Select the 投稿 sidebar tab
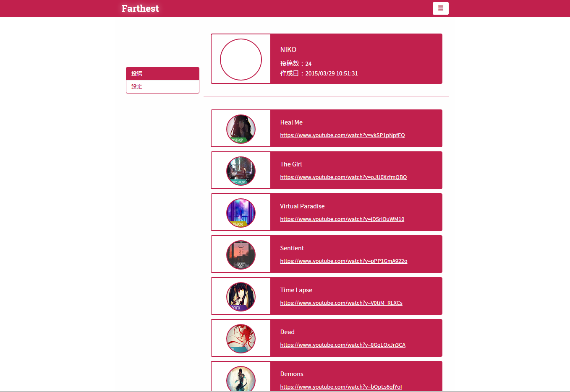The width and height of the screenshot is (570, 392). pos(162,74)
